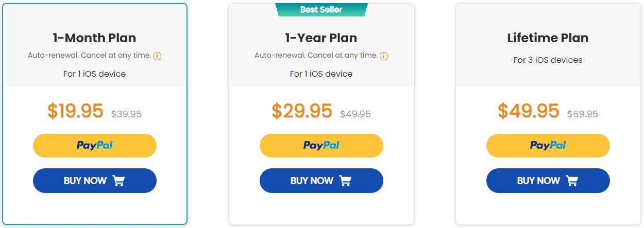644x228 pixels.
Task: Click the $19.95 price
Action: click(x=76, y=111)
